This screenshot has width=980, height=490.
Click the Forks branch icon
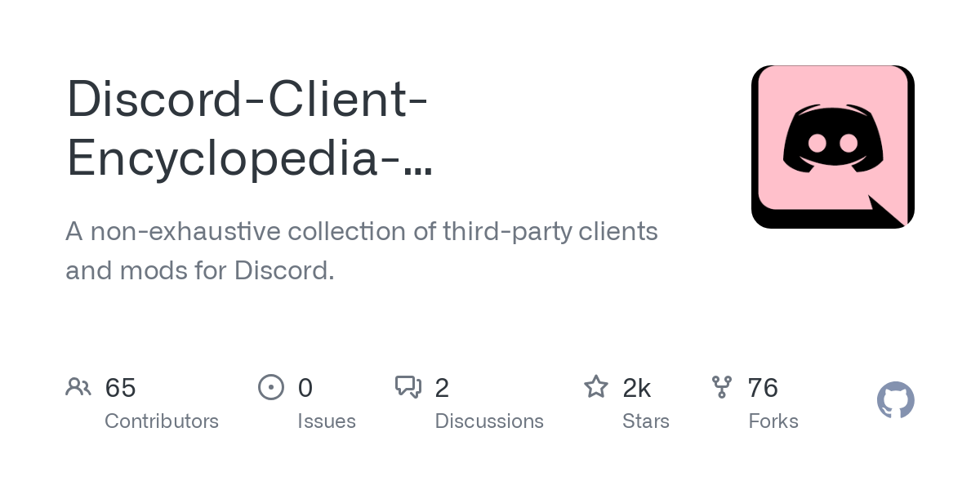pos(722,387)
